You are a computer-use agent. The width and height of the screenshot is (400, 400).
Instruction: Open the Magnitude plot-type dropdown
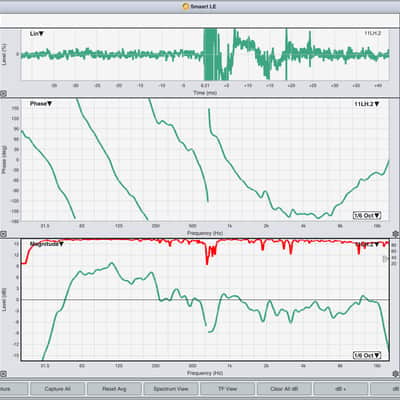coord(47,244)
